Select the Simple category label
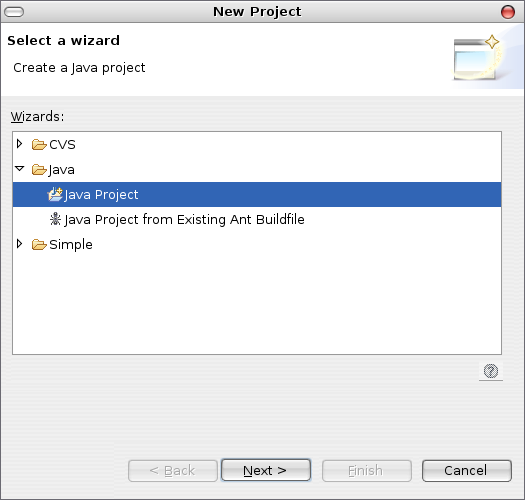 [x=71, y=244]
